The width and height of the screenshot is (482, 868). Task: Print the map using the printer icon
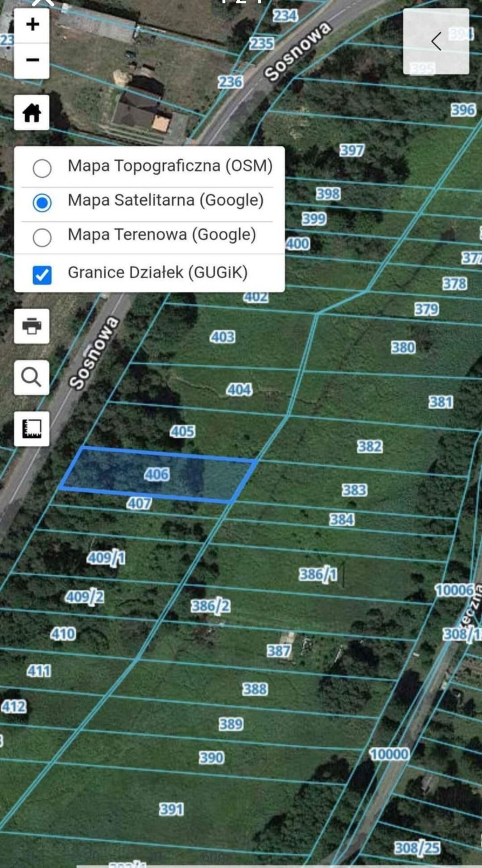click(x=32, y=326)
